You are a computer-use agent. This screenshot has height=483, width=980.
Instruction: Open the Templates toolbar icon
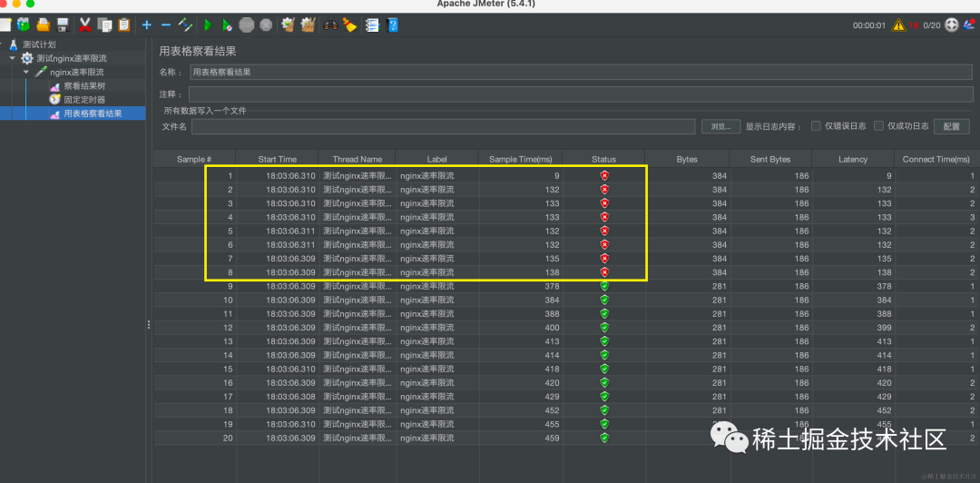click(x=24, y=25)
